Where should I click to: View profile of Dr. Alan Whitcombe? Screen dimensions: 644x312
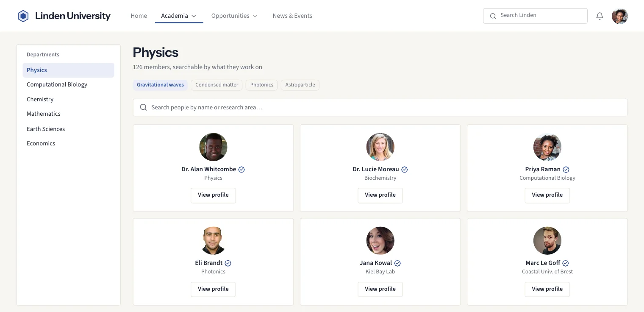(x=213, y=195)
